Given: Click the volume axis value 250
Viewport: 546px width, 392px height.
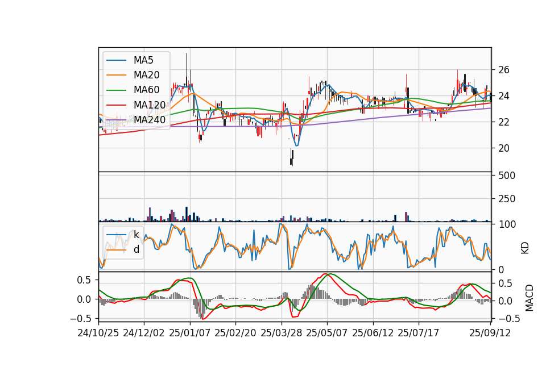Looking at the screenshot, I should [x=507, y=199].
